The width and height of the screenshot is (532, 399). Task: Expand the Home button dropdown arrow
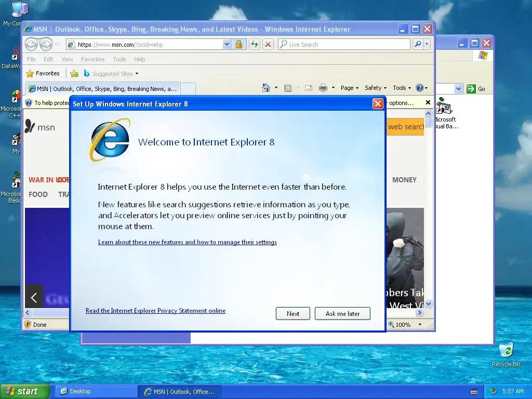276,88
